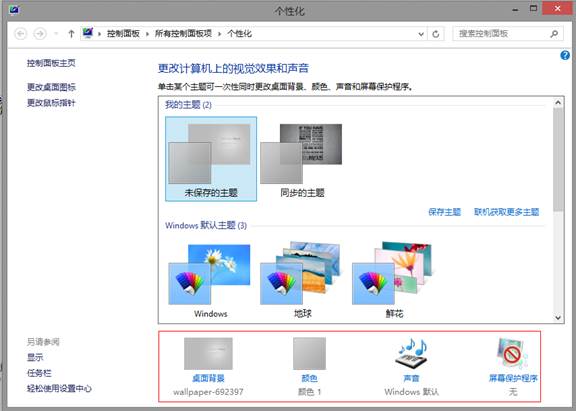Apply the 鲜花 theme
This screenshot has height=411, width=576.
click(x=394, y=280)
